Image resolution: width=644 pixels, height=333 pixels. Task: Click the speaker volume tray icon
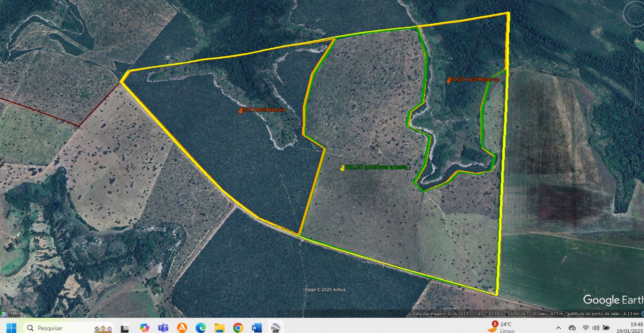[x=596, y=328]
